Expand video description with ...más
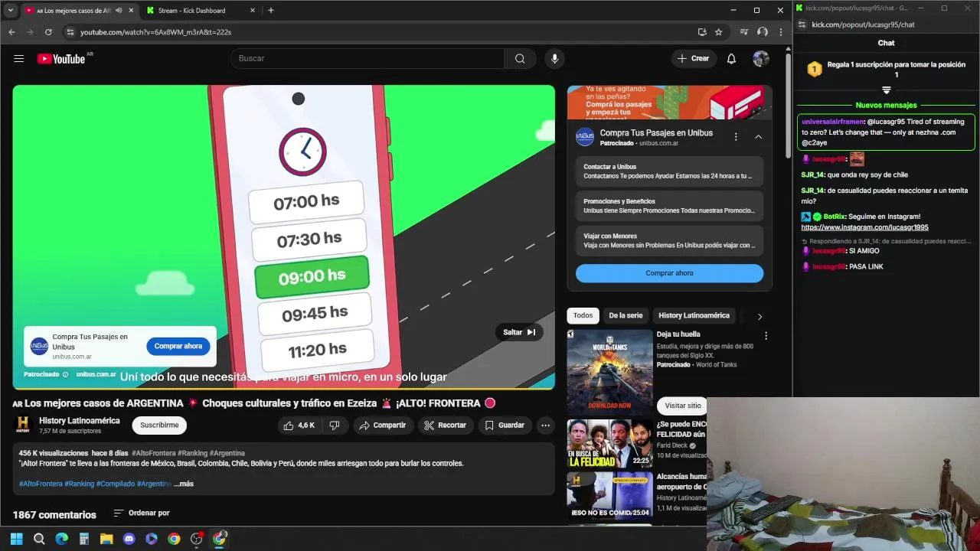Viewport: 980px width, 551px height. [x=184, y=484]
